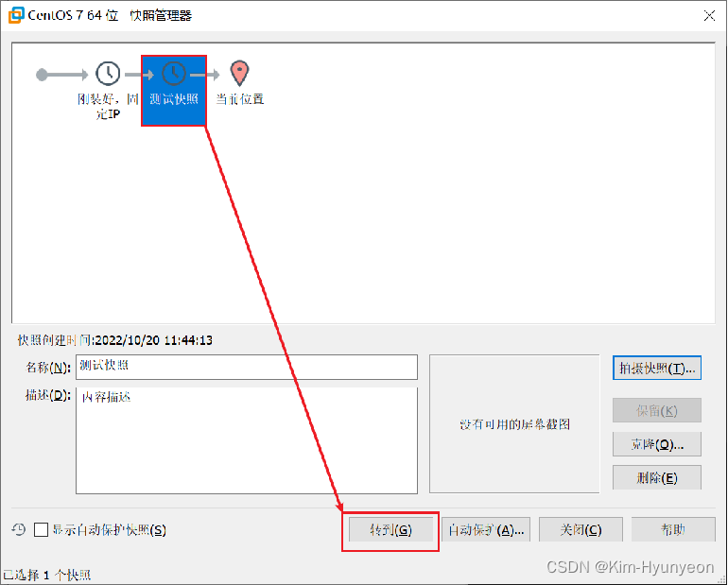Click the 已选择 1 个快照 status text

point(47,576)
